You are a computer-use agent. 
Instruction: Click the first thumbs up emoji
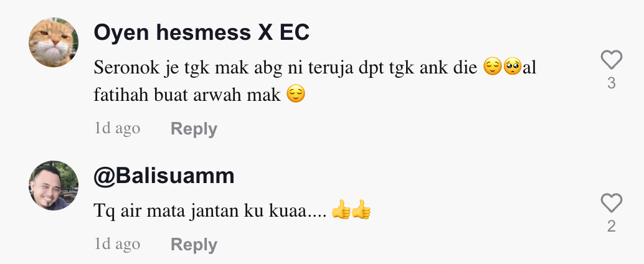click(x=341, y=209)
